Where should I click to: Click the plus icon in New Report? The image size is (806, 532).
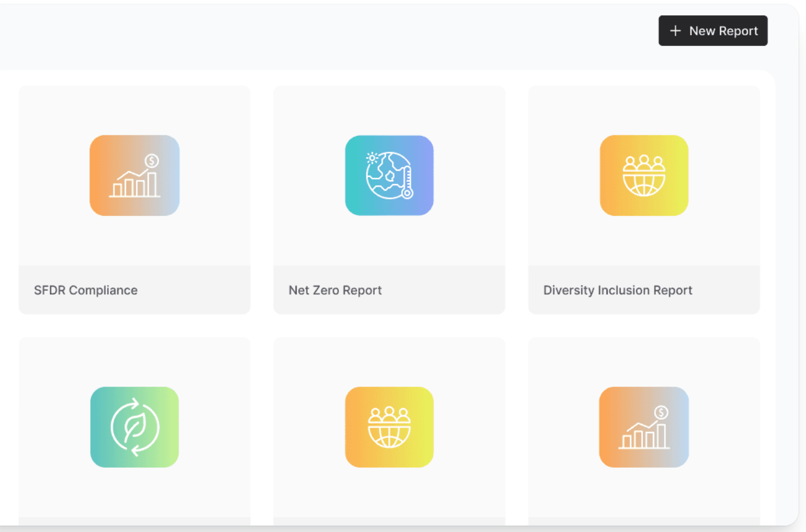click(x=675, y=31)
